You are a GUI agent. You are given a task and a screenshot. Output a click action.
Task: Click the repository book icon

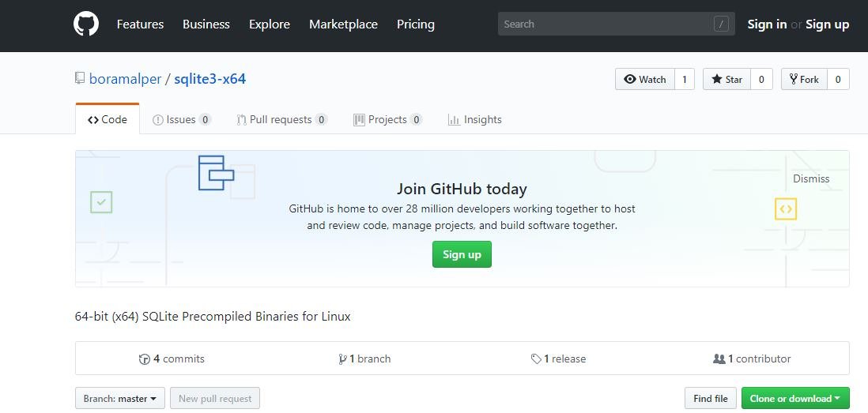[x=81, y=78]
